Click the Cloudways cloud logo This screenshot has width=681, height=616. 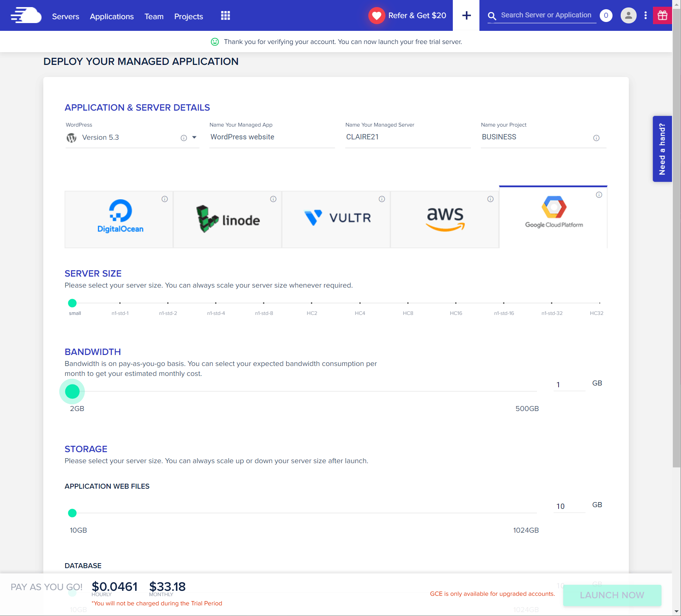coord(26,16)
